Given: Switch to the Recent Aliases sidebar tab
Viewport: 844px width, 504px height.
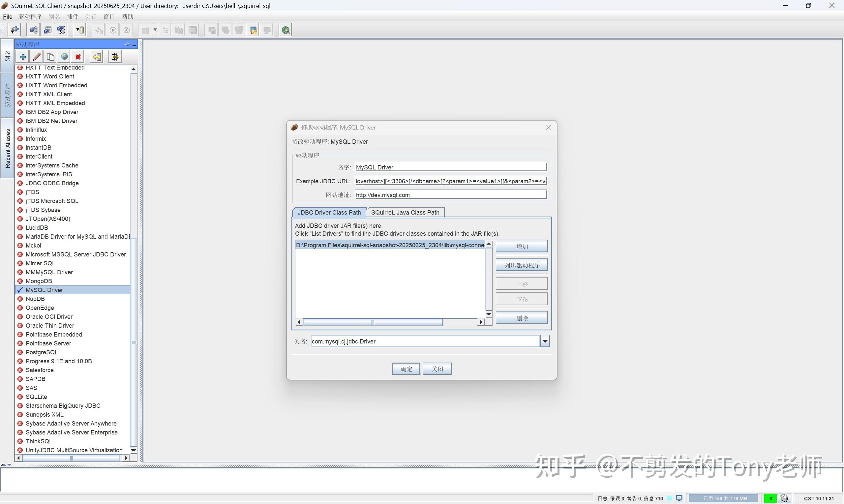Looking at the screenshot, I should tap(8, 147).
